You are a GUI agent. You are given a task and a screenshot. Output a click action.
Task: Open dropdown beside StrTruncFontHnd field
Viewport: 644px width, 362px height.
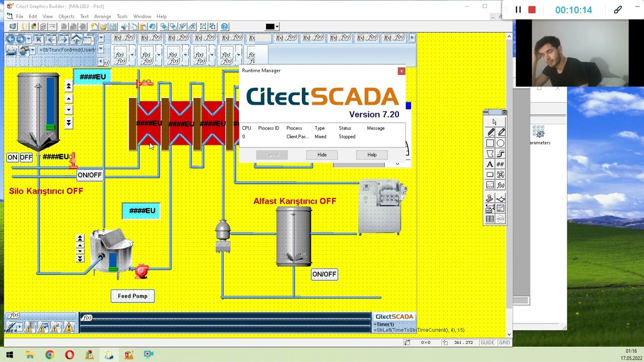(101, 50)
